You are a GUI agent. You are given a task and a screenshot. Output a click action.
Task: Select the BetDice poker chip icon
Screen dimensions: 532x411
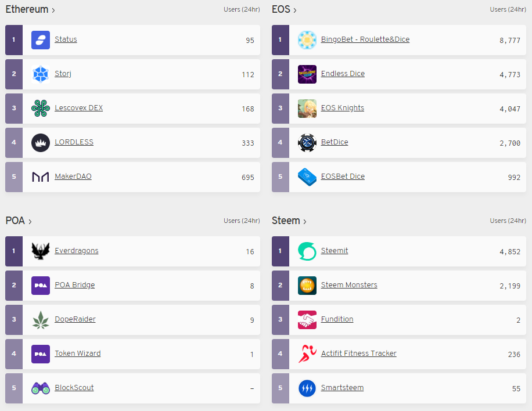307,143
